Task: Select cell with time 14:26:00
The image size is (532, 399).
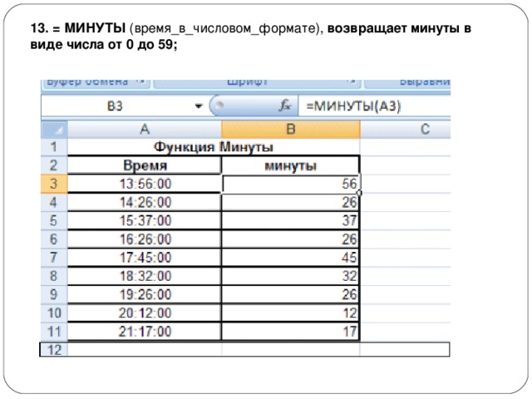Action: 145,203
